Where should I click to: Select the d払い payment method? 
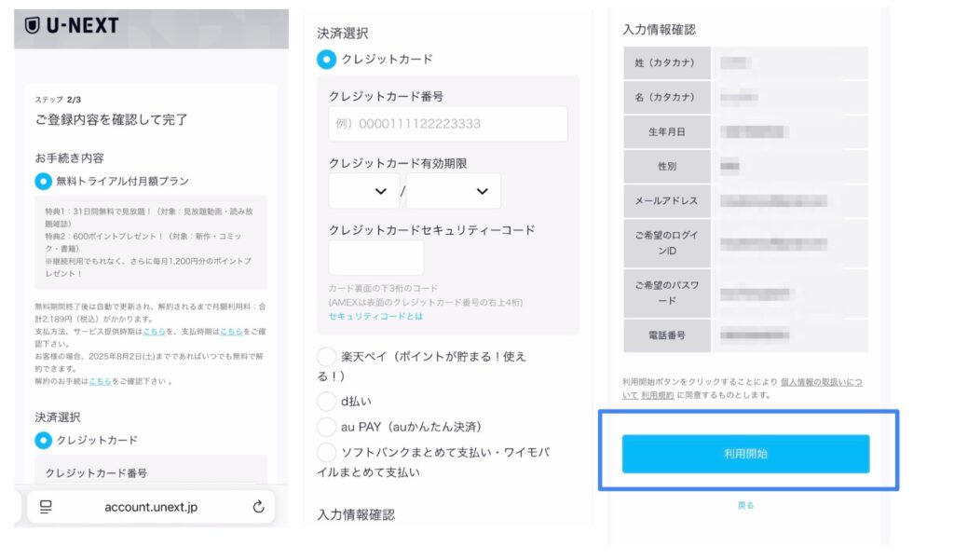(328, 402)
